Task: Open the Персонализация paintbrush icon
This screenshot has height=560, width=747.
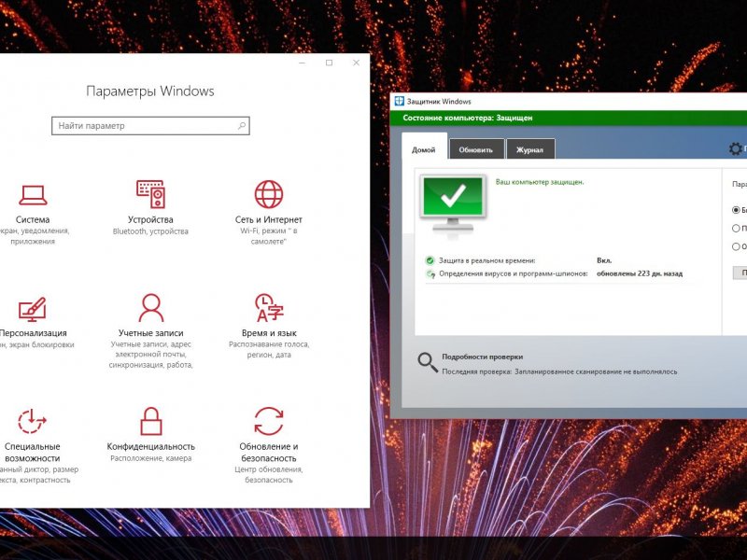Action: tap(33, 309)
